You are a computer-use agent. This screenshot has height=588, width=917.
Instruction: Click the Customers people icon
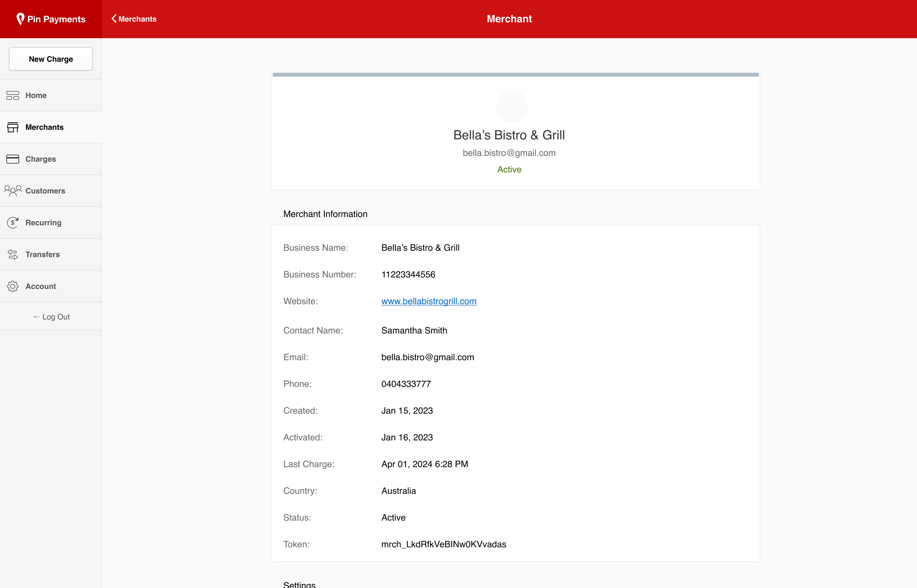tap(13, 191)
